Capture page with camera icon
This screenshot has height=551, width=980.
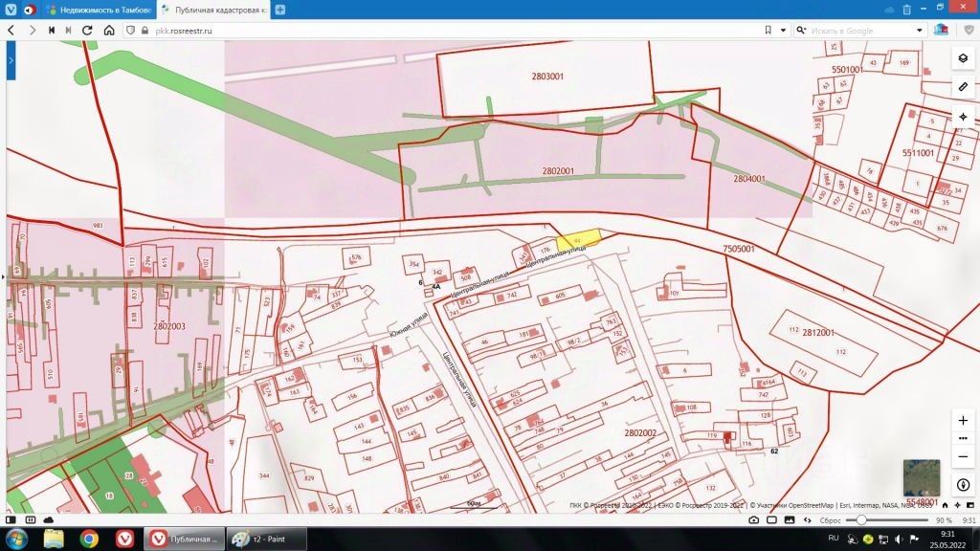tap(754, 519)
